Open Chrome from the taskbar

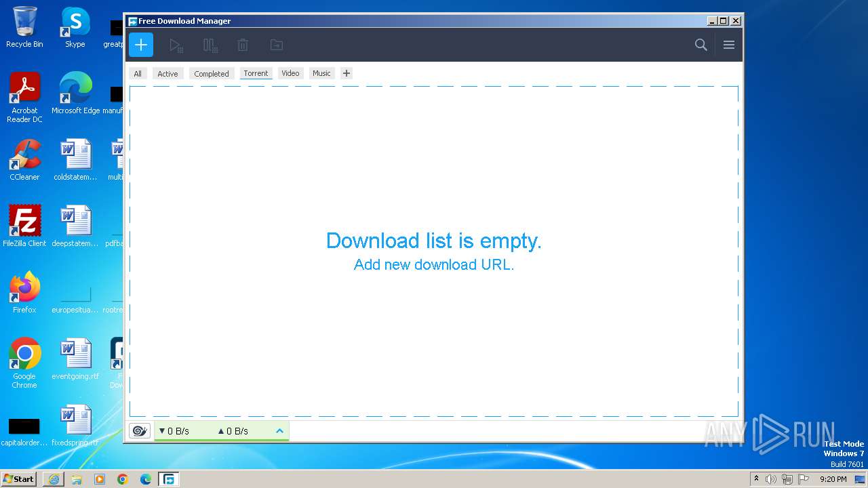(123, 479)
